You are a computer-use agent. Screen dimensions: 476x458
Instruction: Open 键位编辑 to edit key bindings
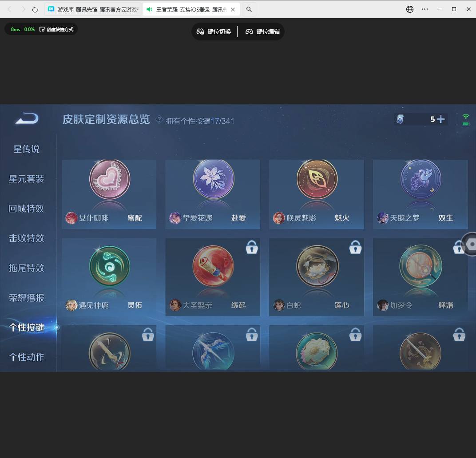coord(262,32)
